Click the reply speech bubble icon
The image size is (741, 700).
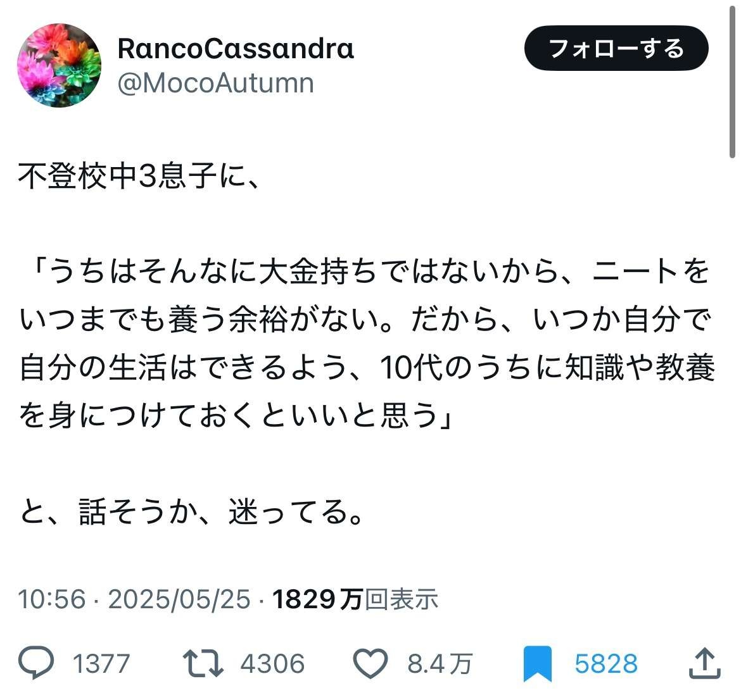(x=36, y=663)
